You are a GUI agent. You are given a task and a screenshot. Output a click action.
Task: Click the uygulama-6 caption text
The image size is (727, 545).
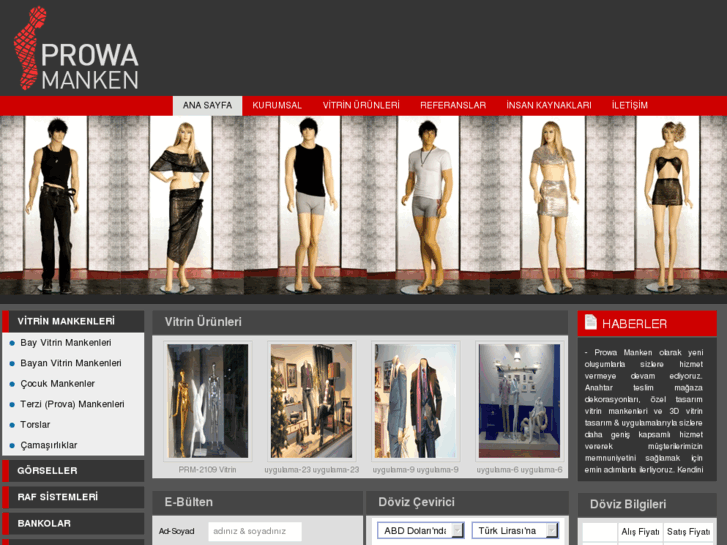[519, 470]
